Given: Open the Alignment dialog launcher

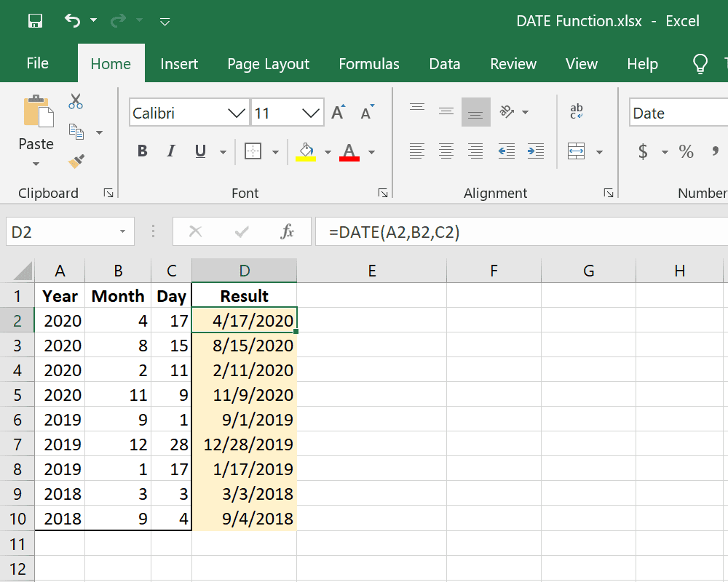Looking at the screenshot, I should click(x=609, y=193).
